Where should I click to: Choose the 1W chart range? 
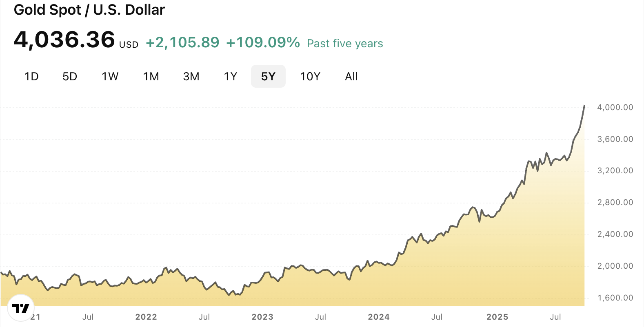tap(110, 77)
